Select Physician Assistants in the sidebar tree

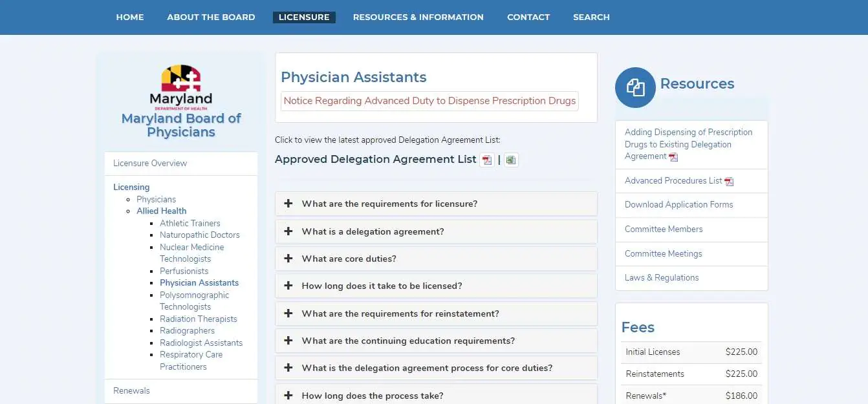[x=199, y=282]
